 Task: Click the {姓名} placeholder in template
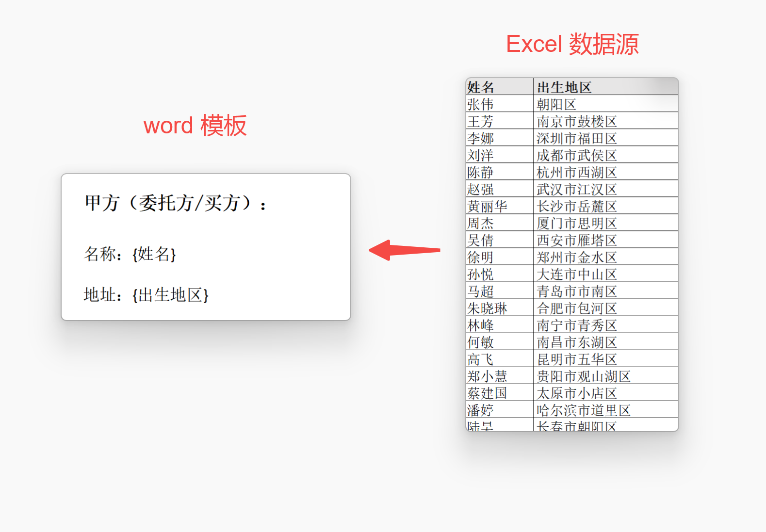[154, 254]
